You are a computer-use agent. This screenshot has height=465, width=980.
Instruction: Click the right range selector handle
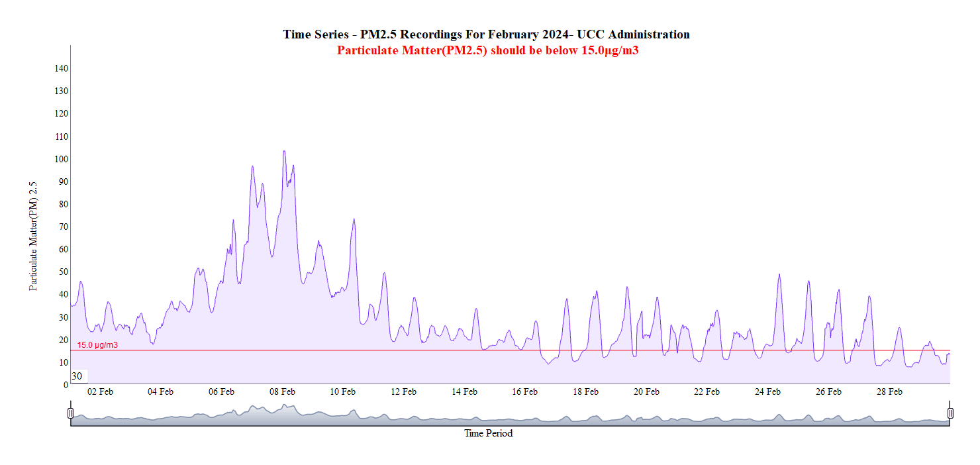(x=950, y=413)
